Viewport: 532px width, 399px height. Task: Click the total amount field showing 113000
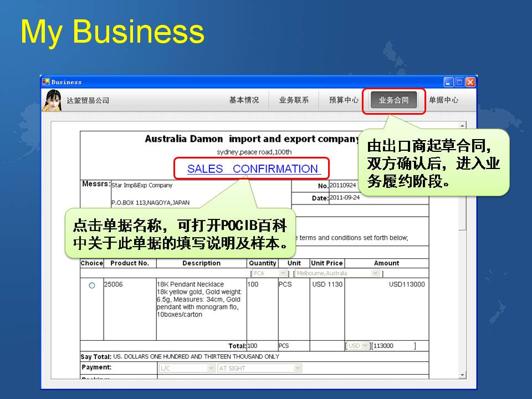[x=392, y=346]
